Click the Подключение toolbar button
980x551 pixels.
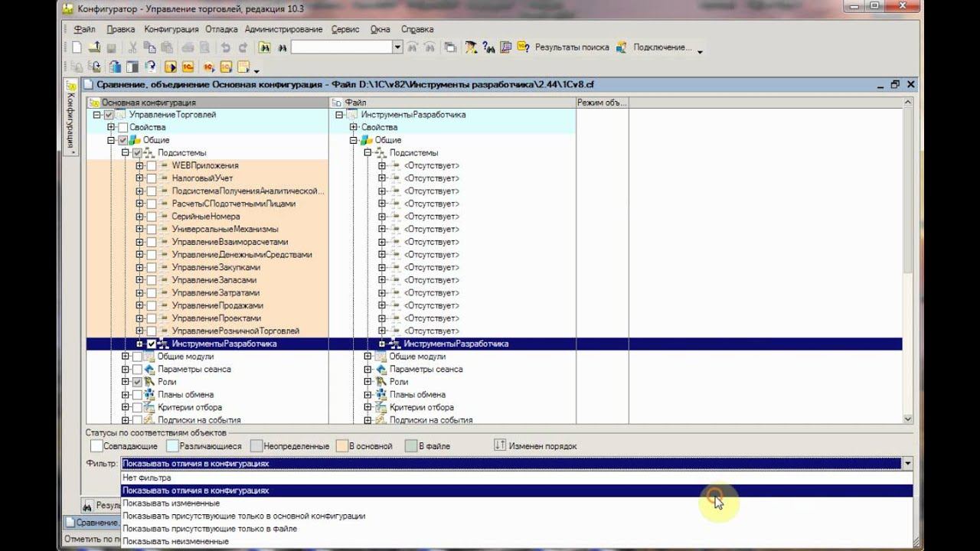pos(662,47)
